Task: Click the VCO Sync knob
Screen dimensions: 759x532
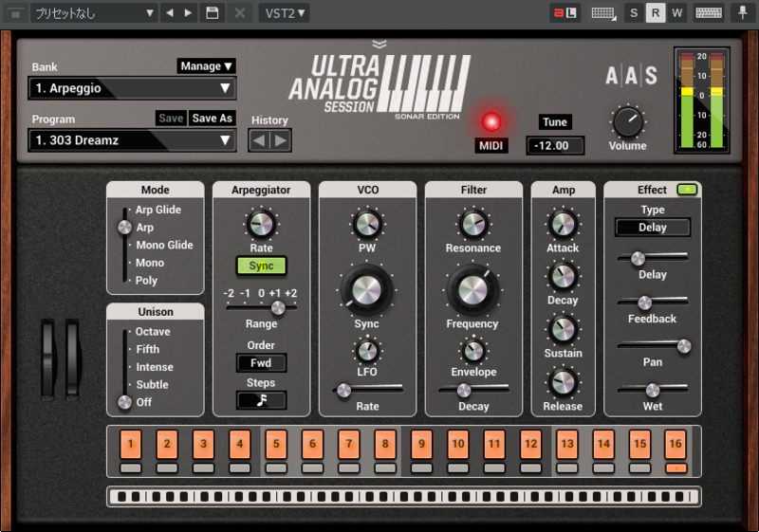Action: [366, 290]
